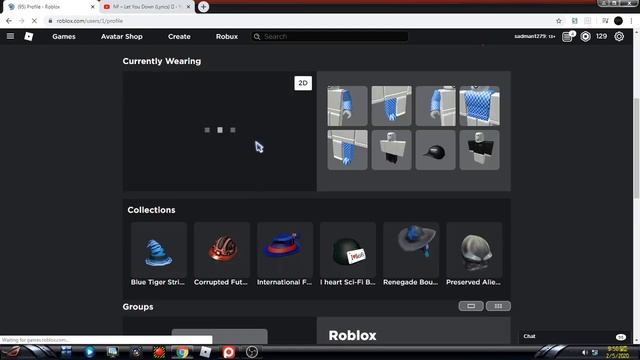
Task: Open the Preserved Alie... collection item
Action: click(474, 254)
